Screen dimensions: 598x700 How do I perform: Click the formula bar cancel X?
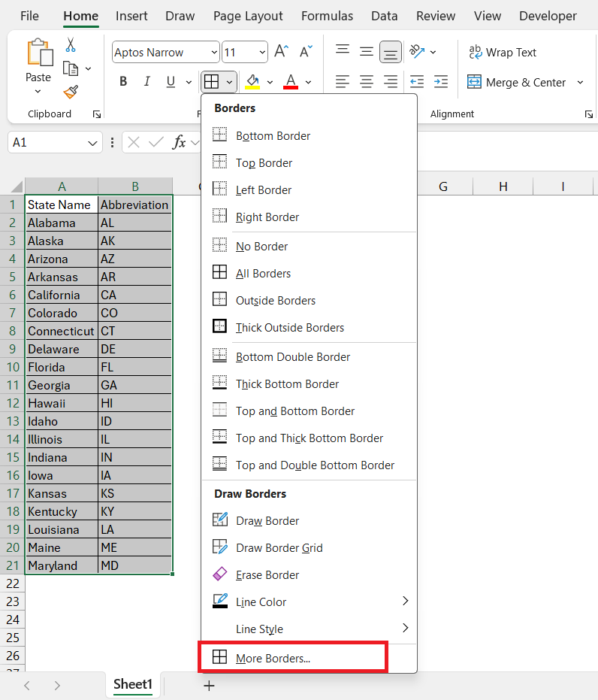pos(133,142)
